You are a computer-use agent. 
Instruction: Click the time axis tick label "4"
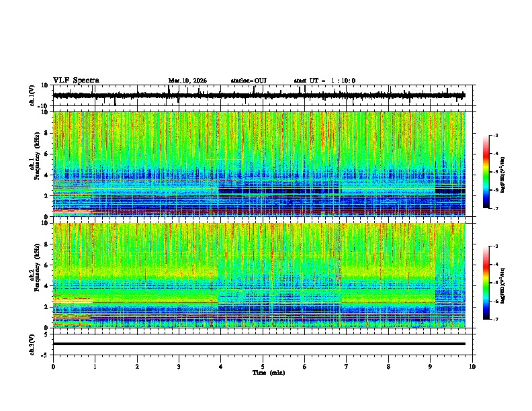(221, 367)
